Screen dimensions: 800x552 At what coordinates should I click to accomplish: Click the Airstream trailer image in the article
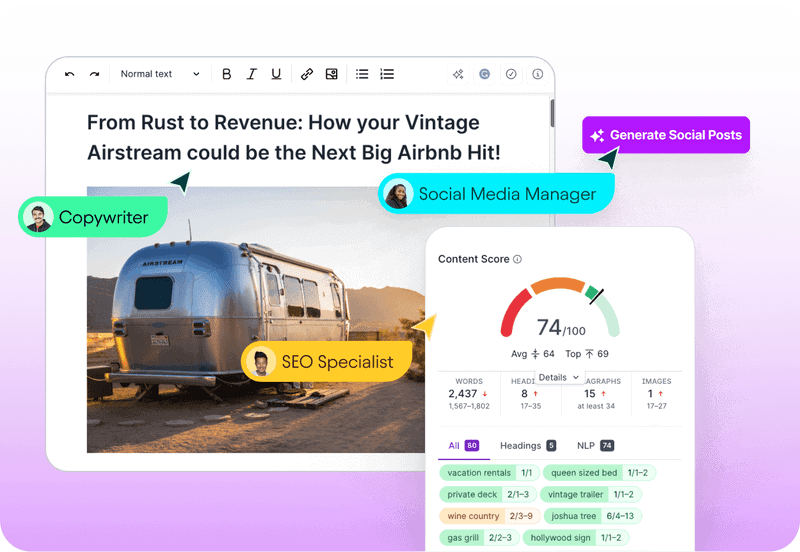click(x=255, y=319)
